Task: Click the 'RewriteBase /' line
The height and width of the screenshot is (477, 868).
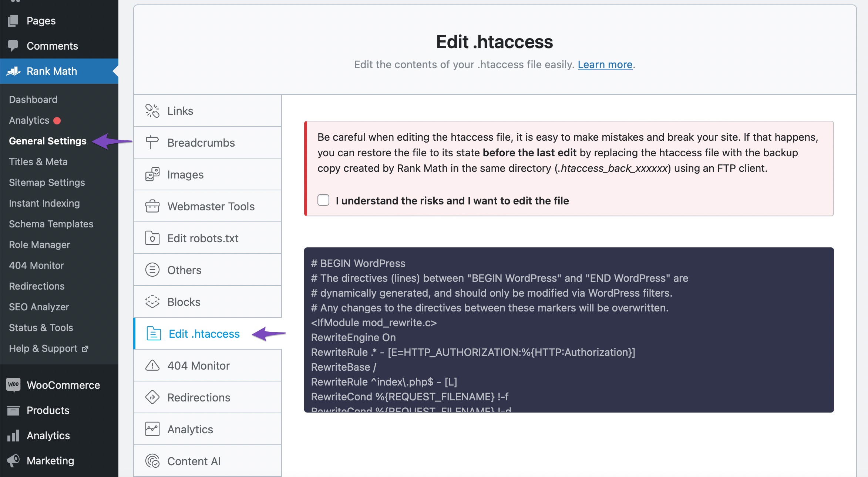Action: 344,367
